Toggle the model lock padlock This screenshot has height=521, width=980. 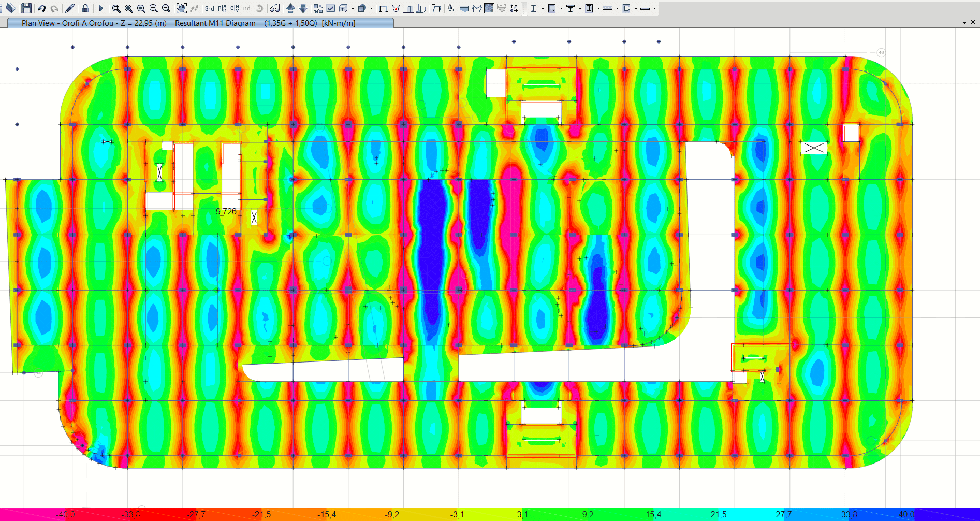(x=85, y=8)
